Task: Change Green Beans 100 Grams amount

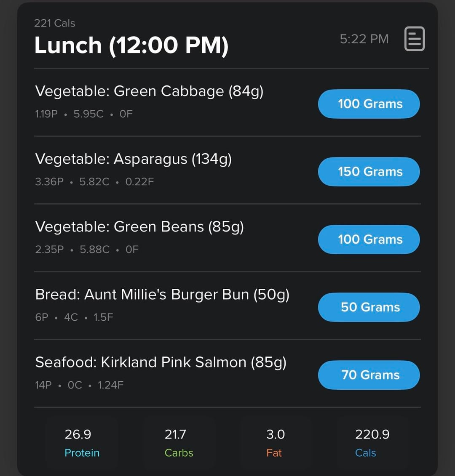Action: [369, 239]
